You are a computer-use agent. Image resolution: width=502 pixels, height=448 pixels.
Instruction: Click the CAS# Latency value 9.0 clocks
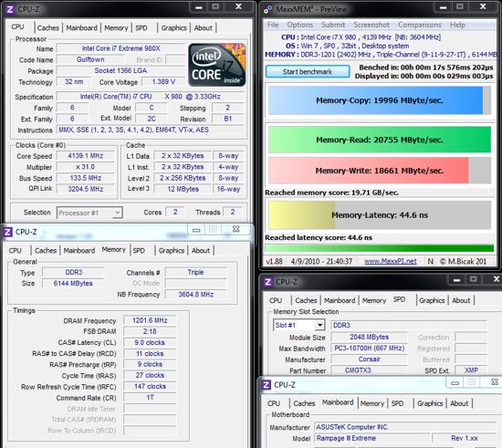pyautogui.click(x=150, y=342)
